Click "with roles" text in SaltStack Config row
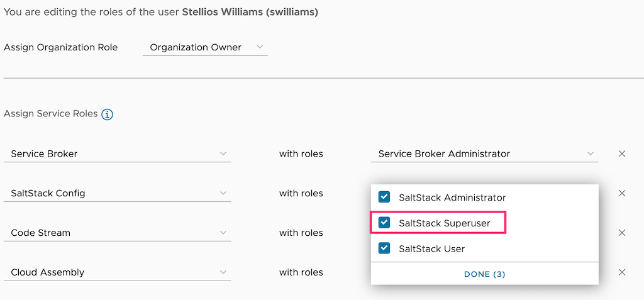 [x=301, y=193]
